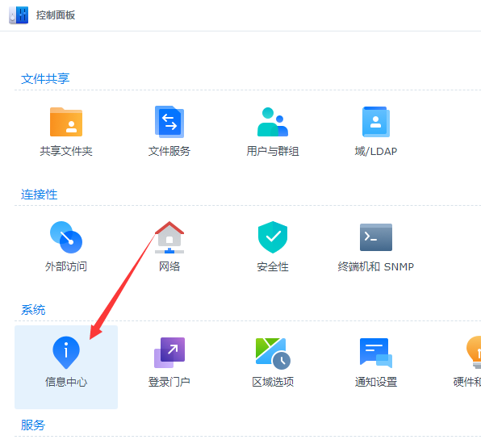Click the 服务 section heading
This screenshot has width=481, height=448.
pos(33,425)
